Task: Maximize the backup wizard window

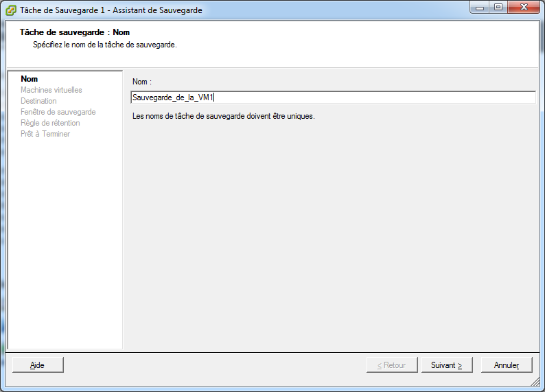Action: pyautogui.click(x=498, y=8)
